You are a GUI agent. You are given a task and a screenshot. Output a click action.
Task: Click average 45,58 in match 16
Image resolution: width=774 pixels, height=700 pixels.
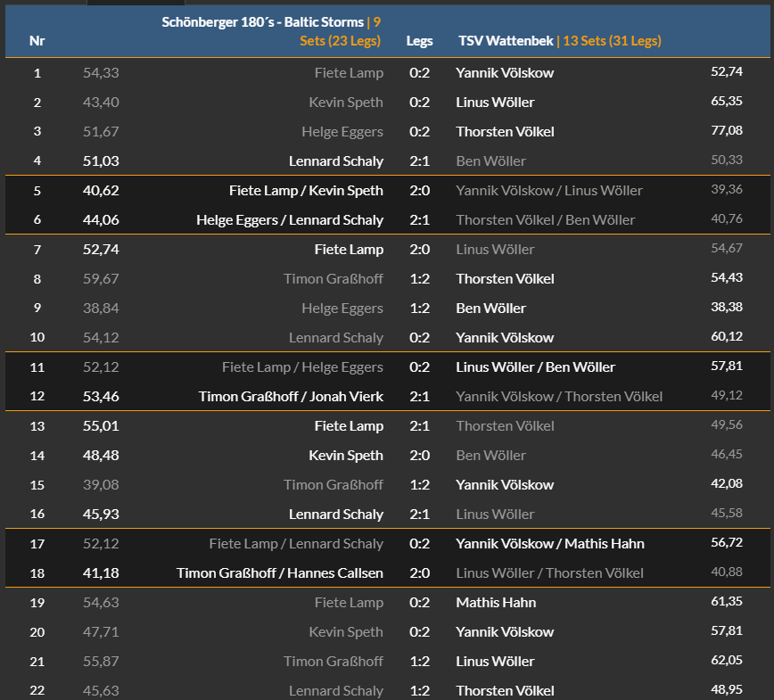(x=727, y=513)
